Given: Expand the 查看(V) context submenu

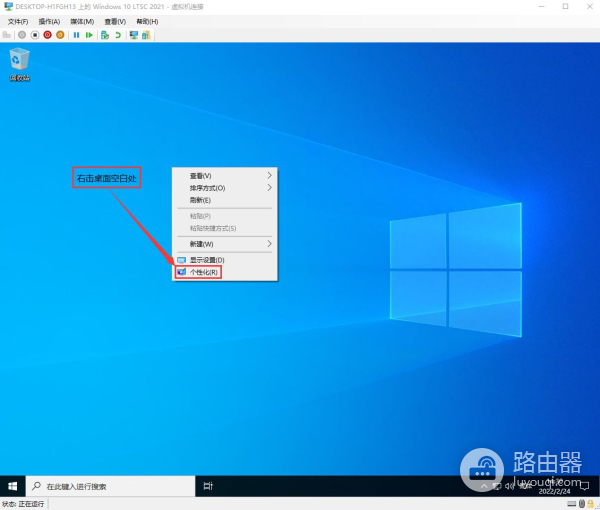Looking at the screenshot, I should click(x=225, y=176).
